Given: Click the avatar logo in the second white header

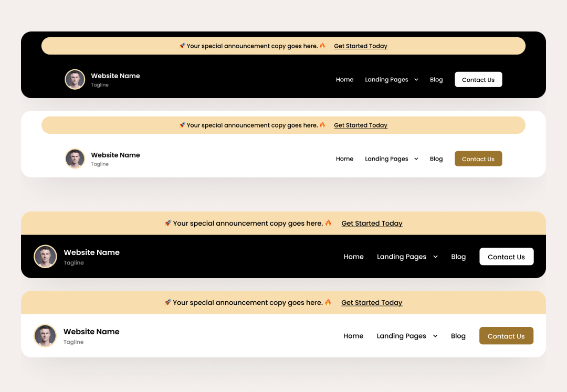Looking at the screenshot, I should (75, 158).
